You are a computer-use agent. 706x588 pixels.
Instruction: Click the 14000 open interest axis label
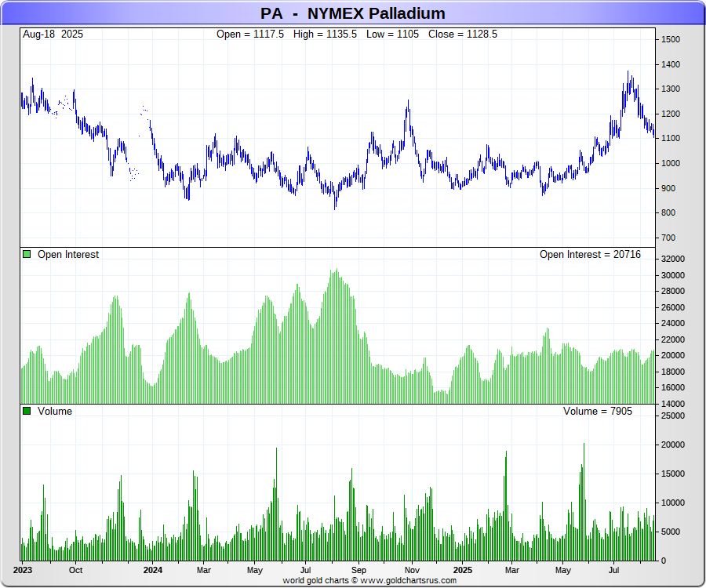click(x=673, y=404)
